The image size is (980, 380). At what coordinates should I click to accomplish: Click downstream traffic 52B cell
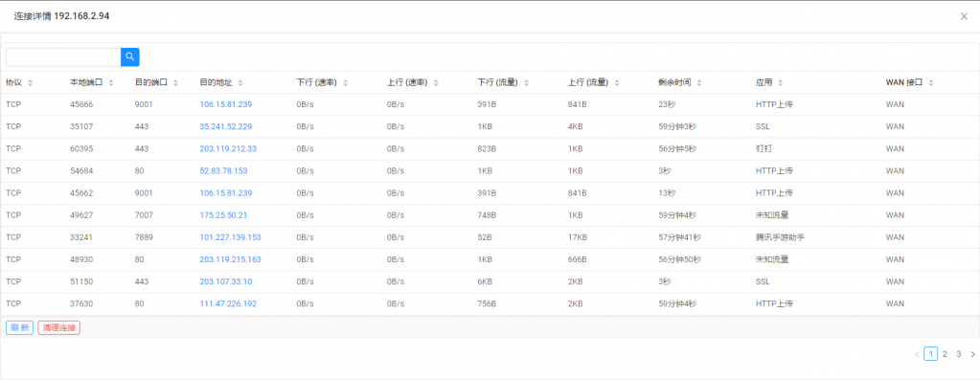(x=485, y=237)
